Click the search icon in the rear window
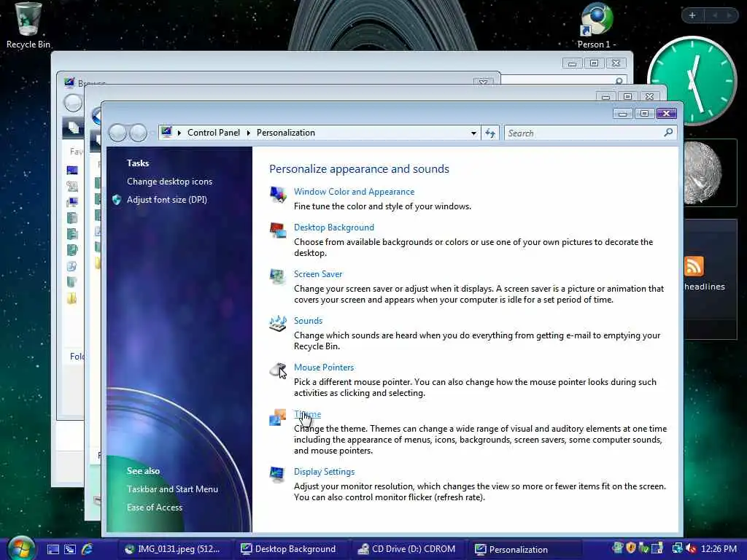This screenshot has width=747, height=560. point(619,81)
